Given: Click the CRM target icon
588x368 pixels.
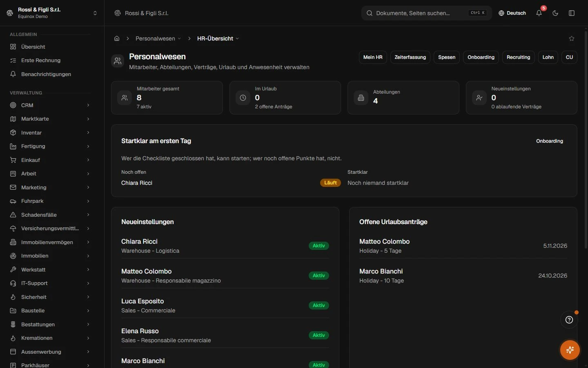Looking at the screenshot, I should (x=13, y=105).
